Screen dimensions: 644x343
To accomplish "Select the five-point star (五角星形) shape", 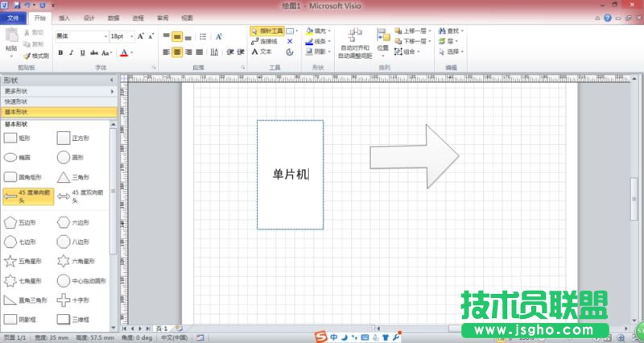I will click(23, 261).
